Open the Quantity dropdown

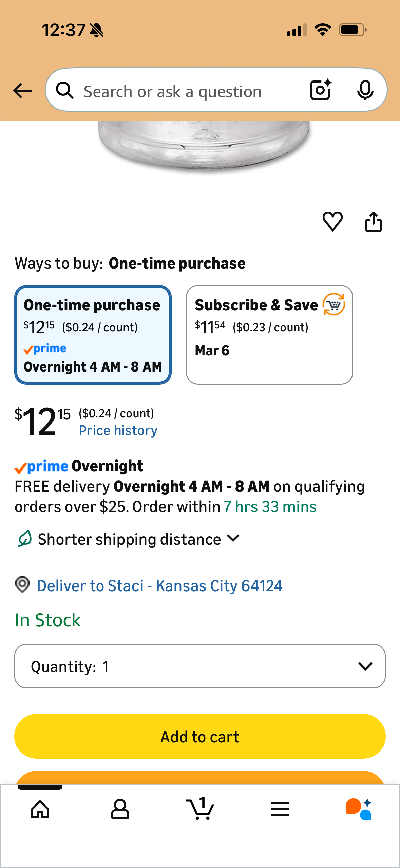200,666
